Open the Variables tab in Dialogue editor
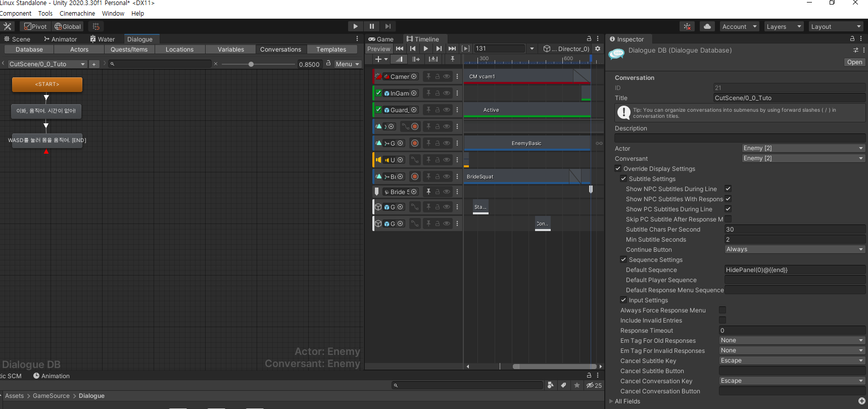 231,50
